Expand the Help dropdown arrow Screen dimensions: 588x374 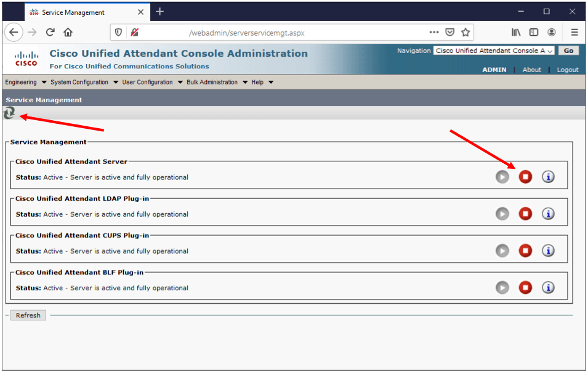(x=271, y=83)
